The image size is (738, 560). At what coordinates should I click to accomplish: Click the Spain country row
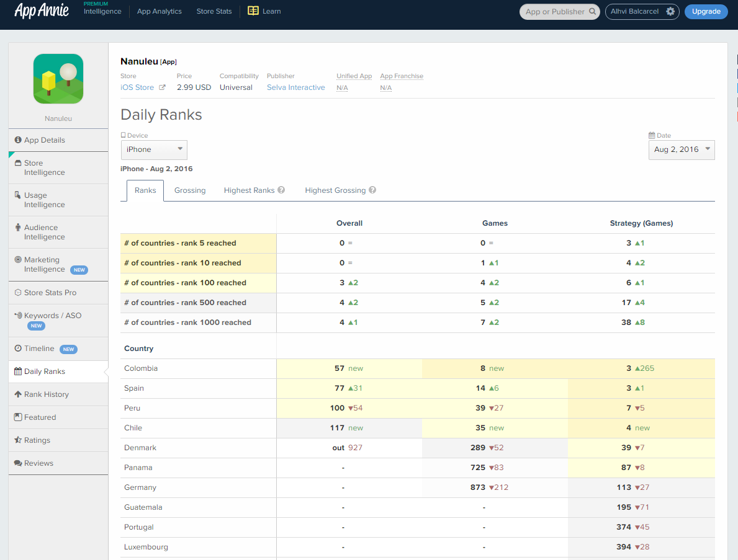418,388
